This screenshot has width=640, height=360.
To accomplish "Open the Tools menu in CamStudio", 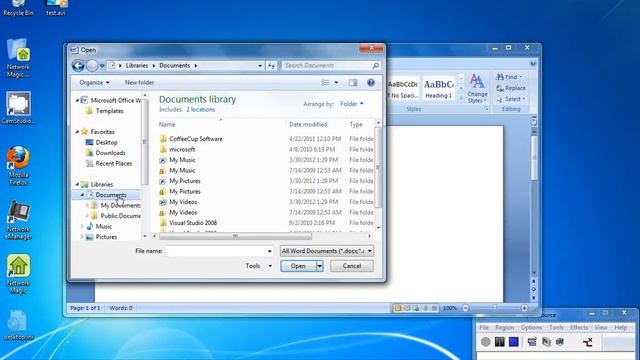I will coord(556,327).
